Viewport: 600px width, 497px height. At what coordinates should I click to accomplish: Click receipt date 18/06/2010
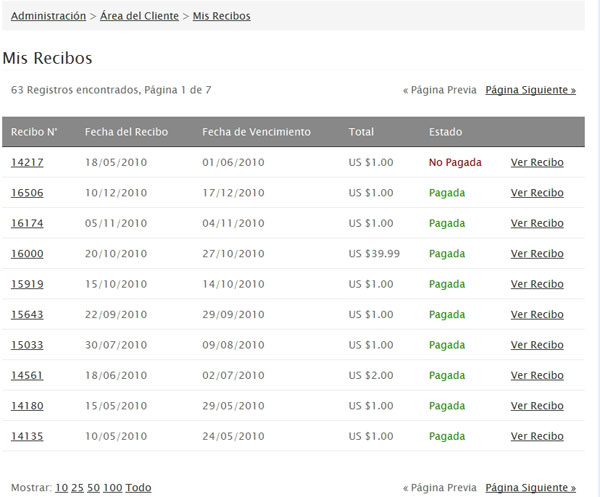pos(116,375)
